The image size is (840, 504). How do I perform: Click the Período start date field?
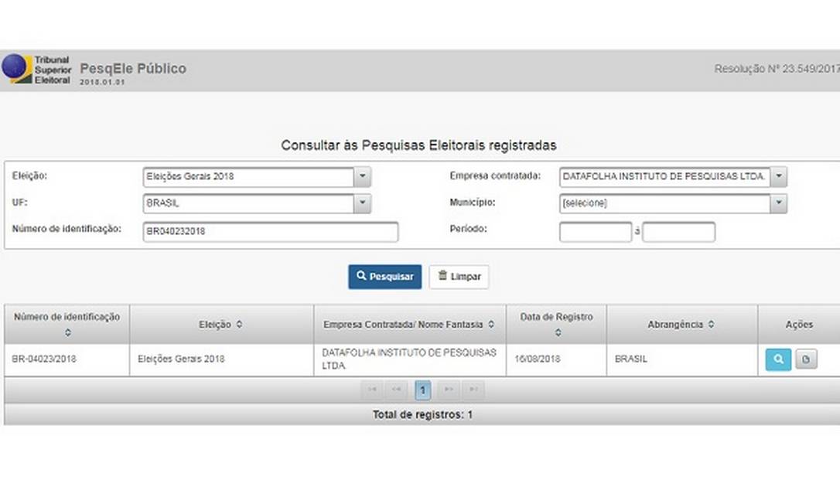(596, 232)
